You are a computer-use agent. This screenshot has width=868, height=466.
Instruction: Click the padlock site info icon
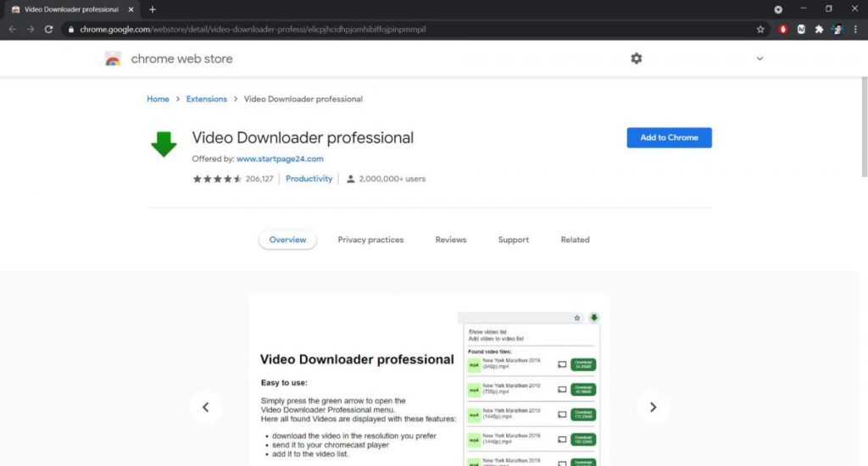click(71, 30)
